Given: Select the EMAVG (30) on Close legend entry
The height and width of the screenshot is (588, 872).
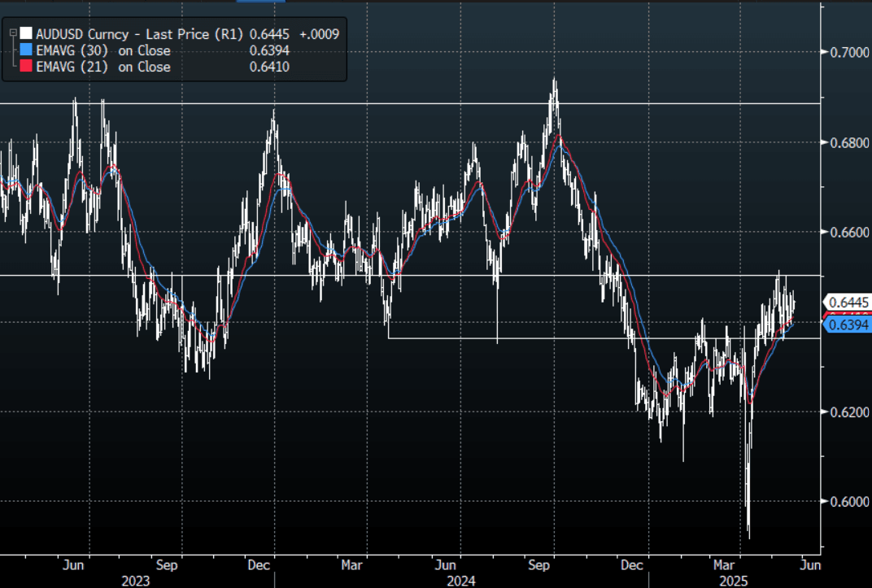Looking at the screenshot, I should click(x=103, y=50).
